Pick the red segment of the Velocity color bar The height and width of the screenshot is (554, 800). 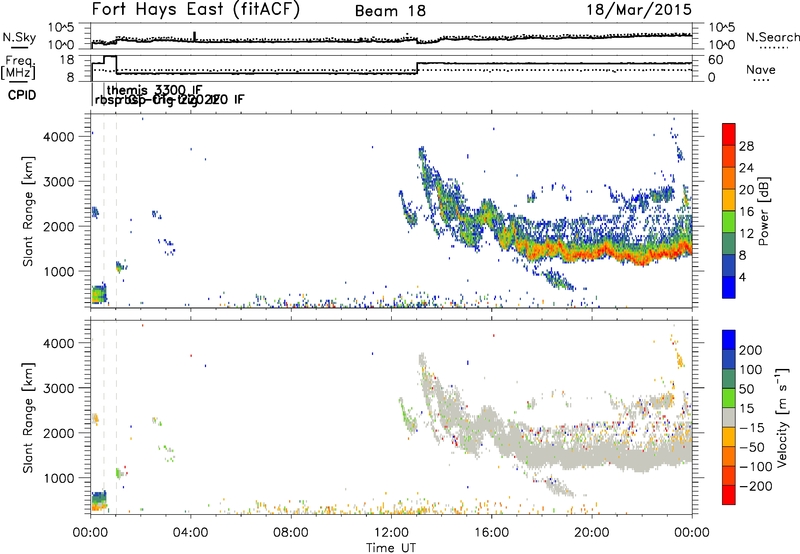coord(729,495)
